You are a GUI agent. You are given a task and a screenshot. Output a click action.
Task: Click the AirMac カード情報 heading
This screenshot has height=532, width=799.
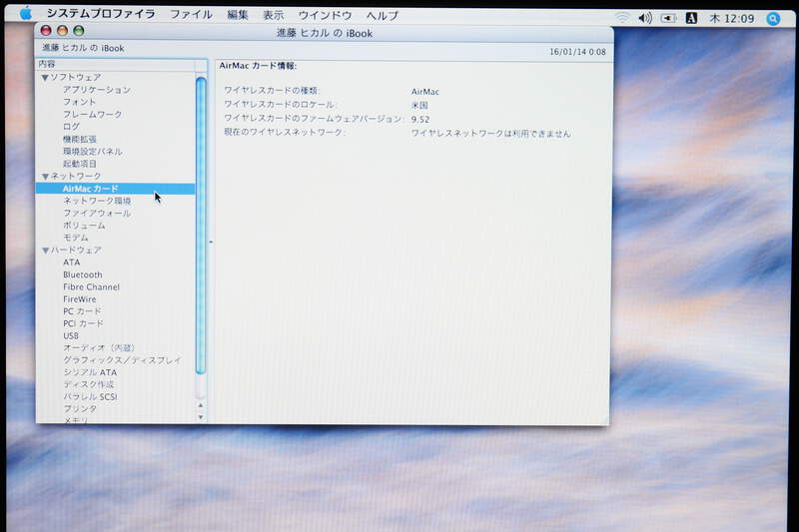(x=258, y=66)
